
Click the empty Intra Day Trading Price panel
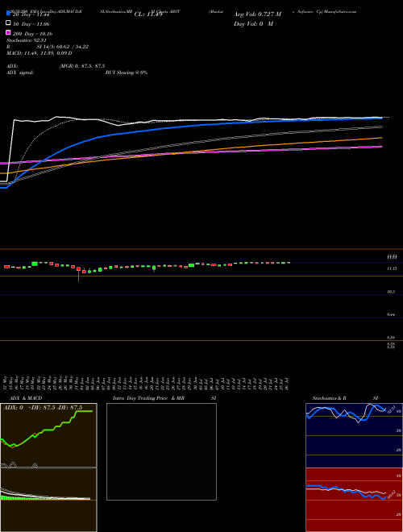(161, 451)
